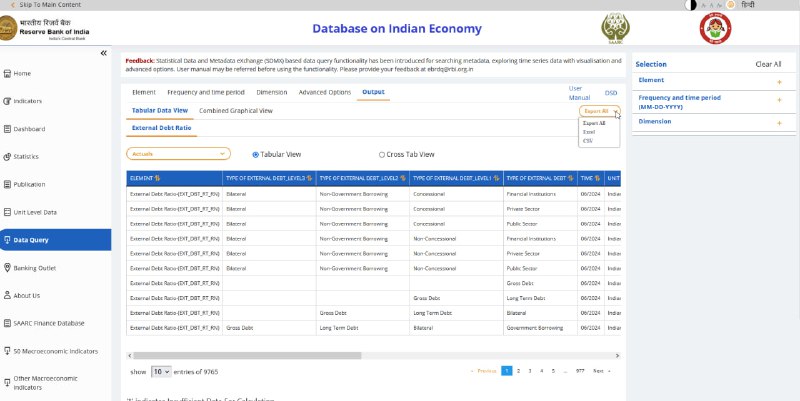Click the 50 Macroeconomic Indicators icon

pos(7,351)
